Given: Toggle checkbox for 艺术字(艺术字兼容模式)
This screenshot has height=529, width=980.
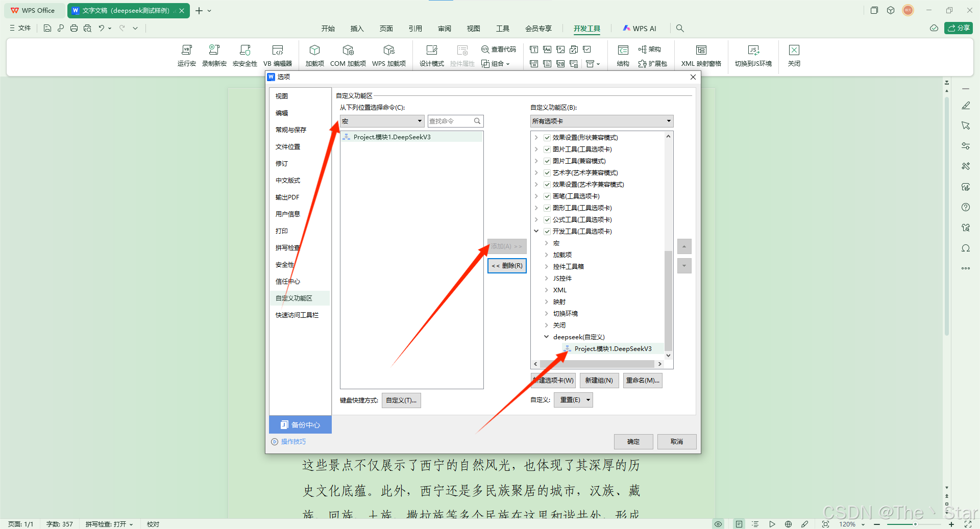Looking at the screenshot, I should pos(547,173).
